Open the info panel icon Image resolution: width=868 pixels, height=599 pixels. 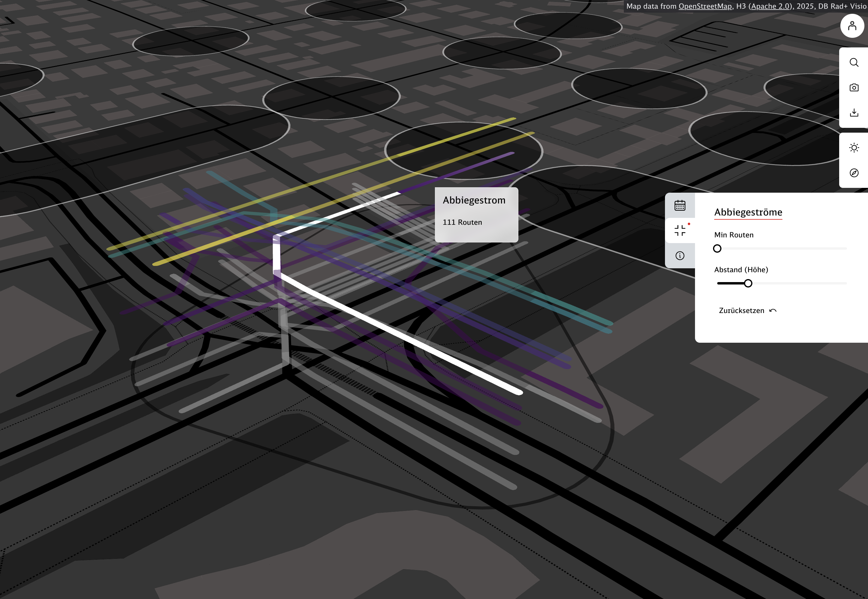680,256
